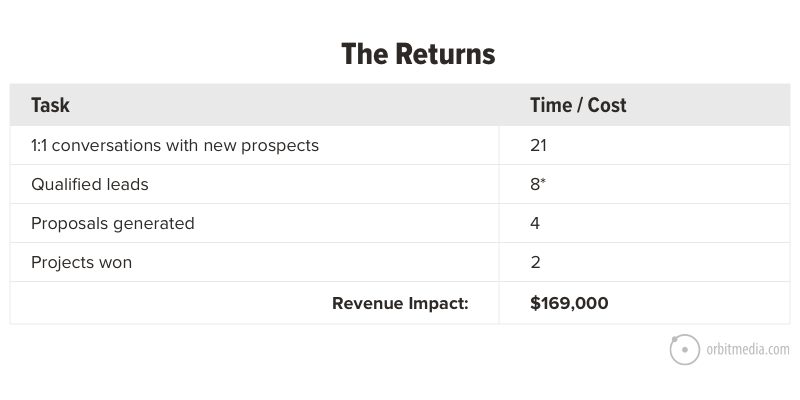
Task: Open the orbitmedia.com watermark link
Action: coord(747,349)
